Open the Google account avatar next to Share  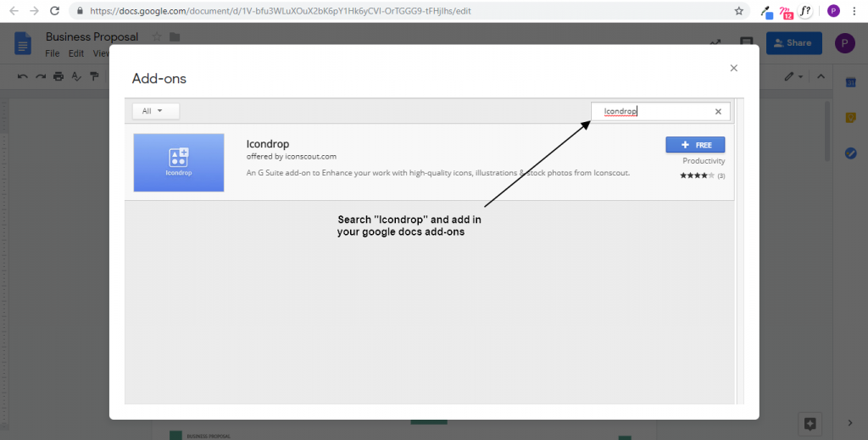(x=845, y=43)
